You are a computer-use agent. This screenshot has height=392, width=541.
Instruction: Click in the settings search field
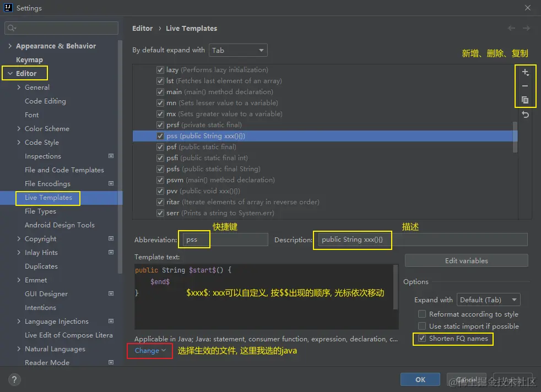[x=61, y=28]
